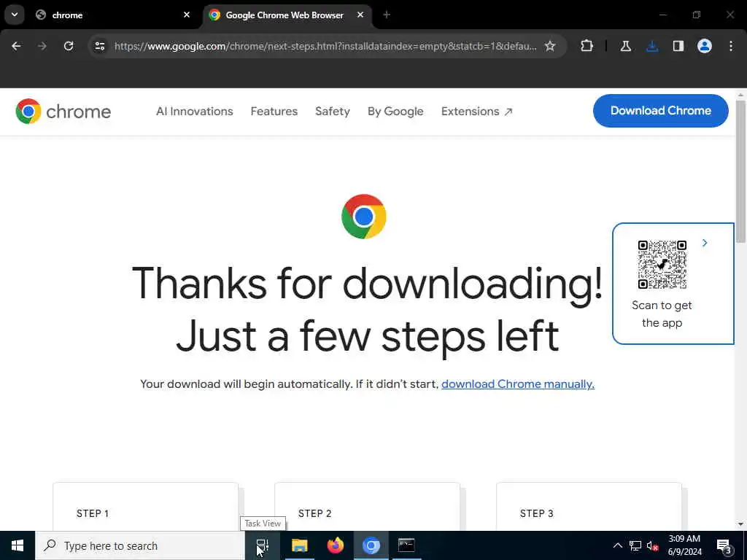Open the Extensions puzzle icon
Screen dimensions: 747x560
(587, 46)
